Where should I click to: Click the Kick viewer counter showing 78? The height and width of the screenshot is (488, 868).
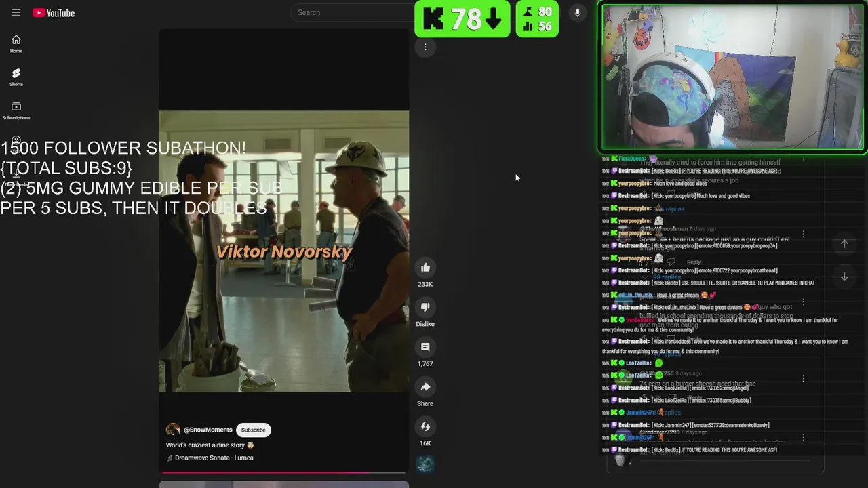462,19
